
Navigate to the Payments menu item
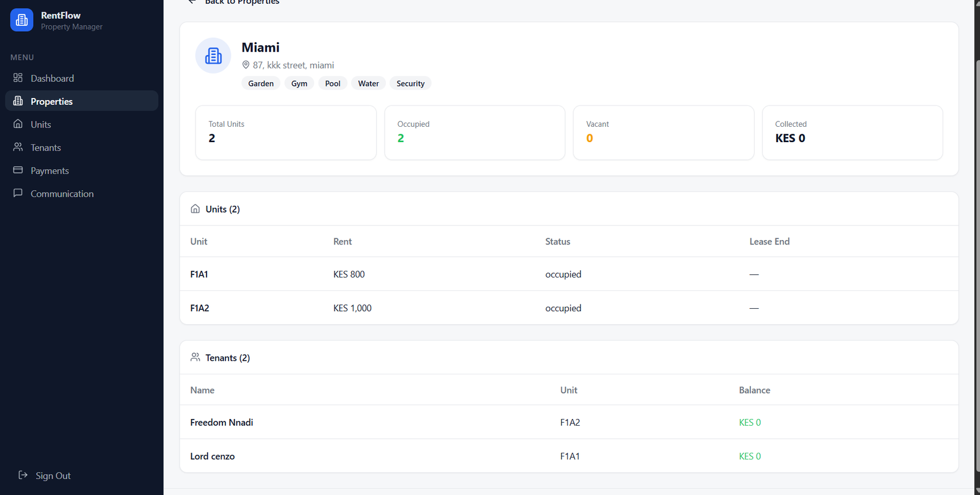click(81, 170)
